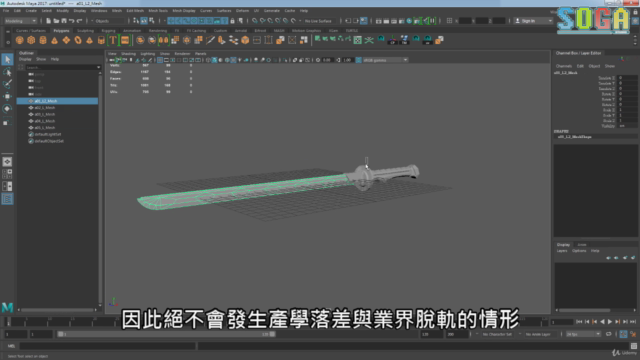Click the Undo arrow icon

[72, 21]
